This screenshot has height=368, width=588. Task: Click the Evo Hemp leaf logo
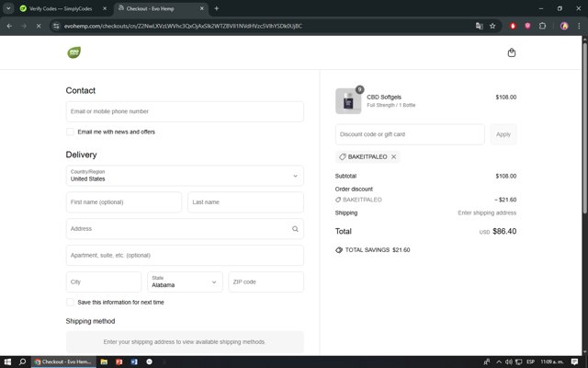pyautogui.click(x=73, y=52)
